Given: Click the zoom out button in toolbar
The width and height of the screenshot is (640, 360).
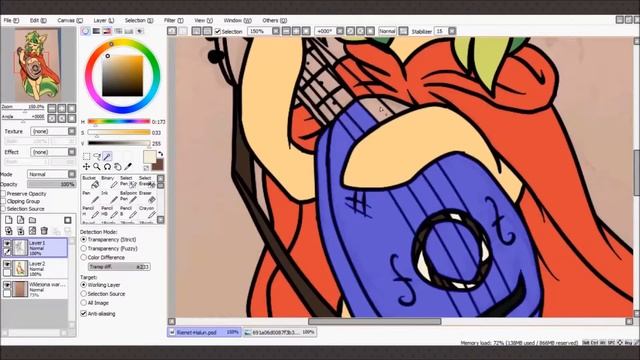Looking at the screenshot, I should click(286, 31).
